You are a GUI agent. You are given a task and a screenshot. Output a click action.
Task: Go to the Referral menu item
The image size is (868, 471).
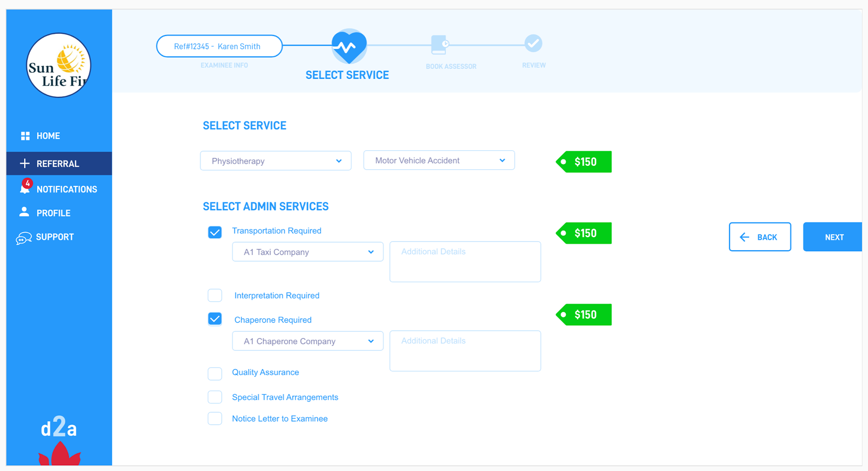coord(57,164)
